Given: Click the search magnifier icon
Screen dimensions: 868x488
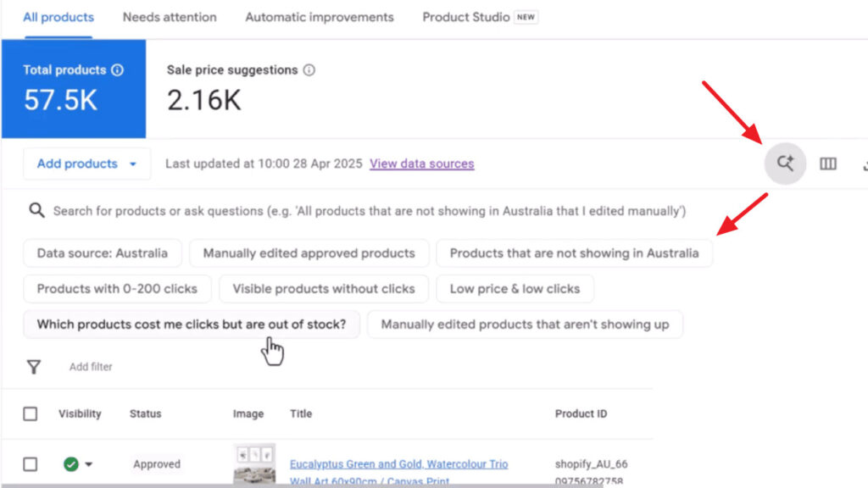Looking at the screenshot, I should coord(36,210).
